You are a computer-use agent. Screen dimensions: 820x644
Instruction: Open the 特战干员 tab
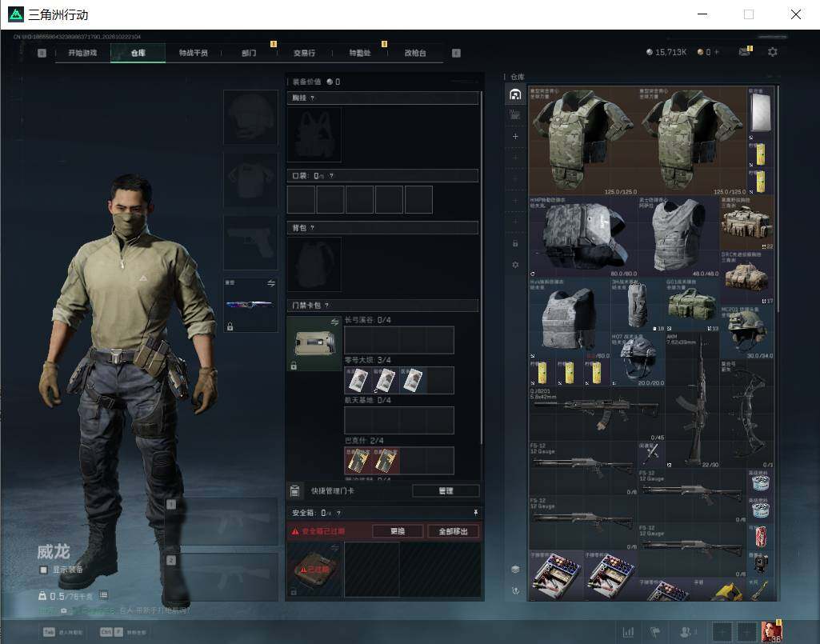[193, 53]
